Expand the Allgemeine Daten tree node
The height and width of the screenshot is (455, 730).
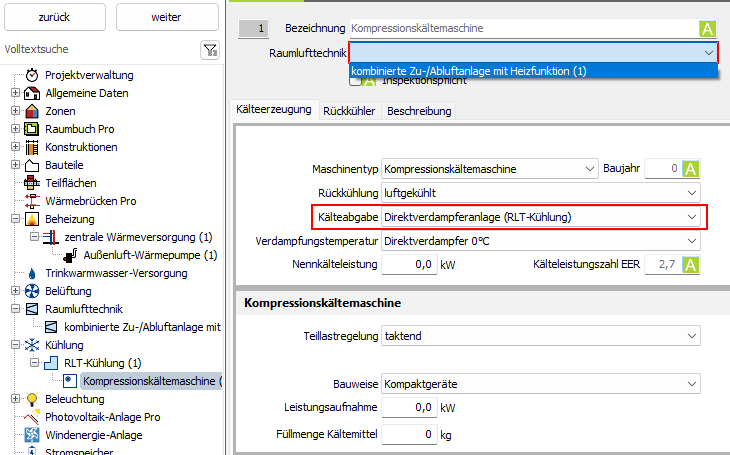click(x=15, y=93)
